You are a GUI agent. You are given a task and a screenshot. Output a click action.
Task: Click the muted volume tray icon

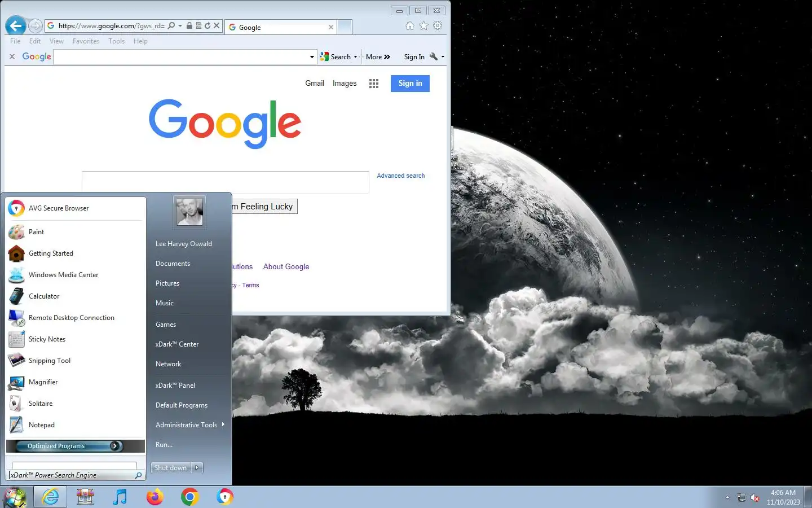[x=755, y=497]
